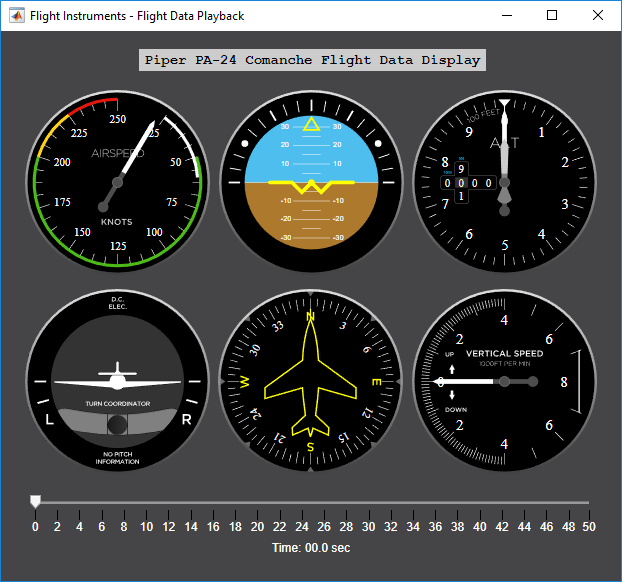Click the 36 tick label on timeline

(435, 527)
